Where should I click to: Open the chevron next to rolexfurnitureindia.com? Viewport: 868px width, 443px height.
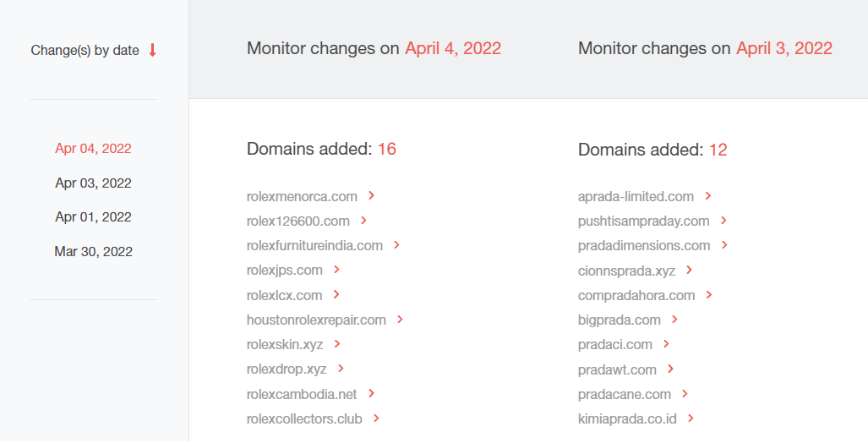point(396,245)
